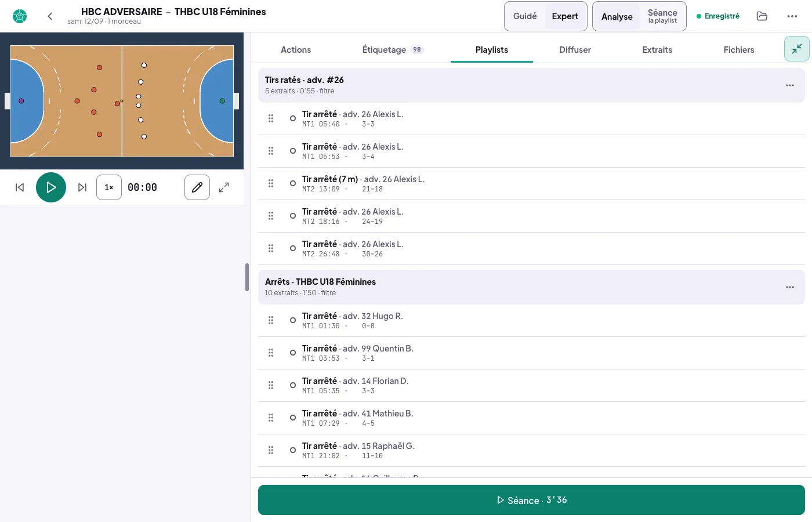Grab the drag handle of Hugo R. clip

click(271, 320)
